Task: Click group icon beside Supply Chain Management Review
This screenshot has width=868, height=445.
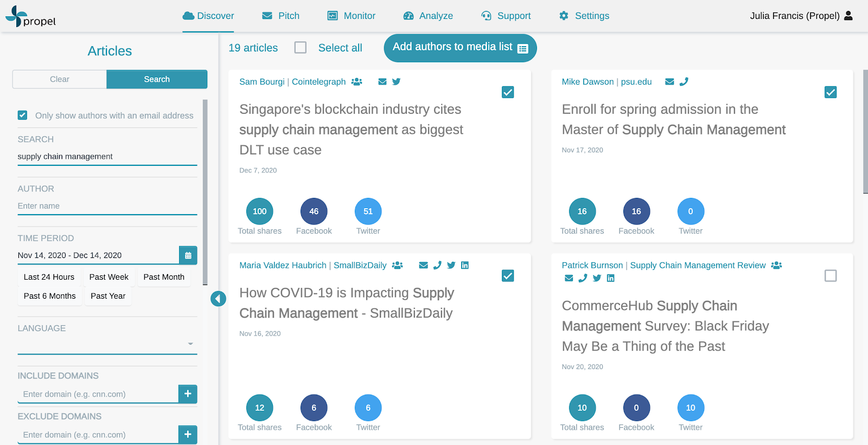Action: pyautogui.click(x=776, y=266)
